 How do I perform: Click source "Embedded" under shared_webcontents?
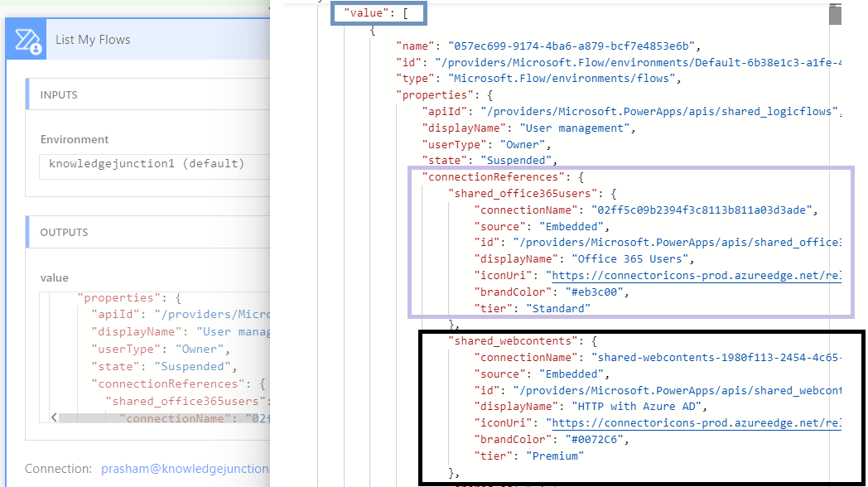click(571, 374)
